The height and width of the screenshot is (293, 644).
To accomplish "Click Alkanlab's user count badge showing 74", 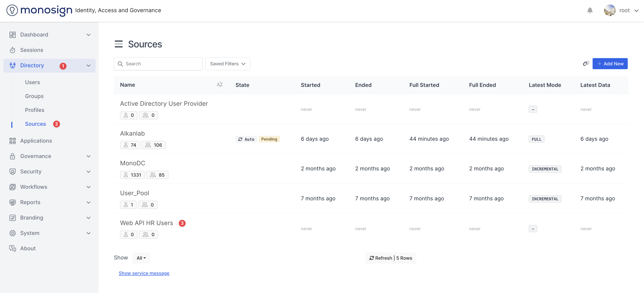I will pyautogui.click(x=130, y=145).
